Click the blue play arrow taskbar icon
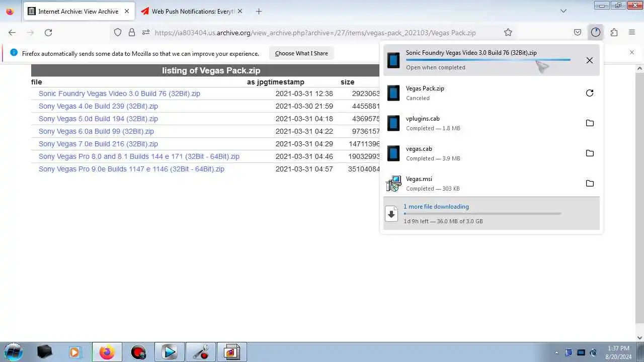 point(169,352)
